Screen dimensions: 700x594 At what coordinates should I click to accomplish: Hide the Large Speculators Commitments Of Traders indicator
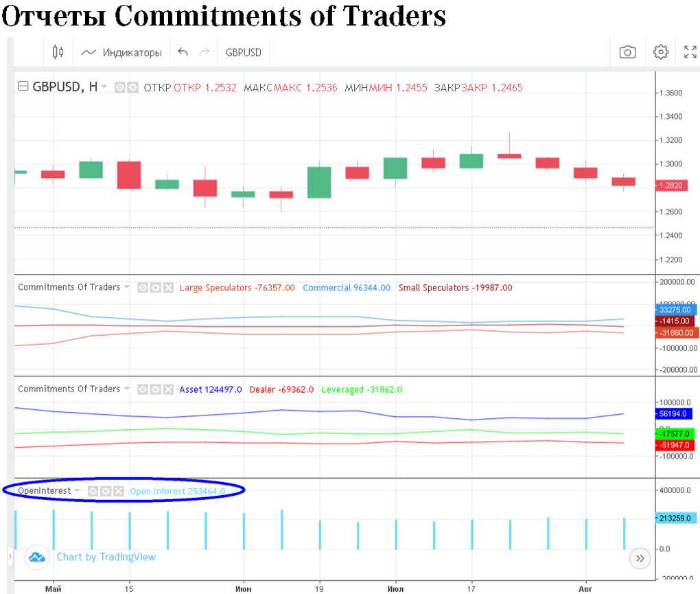(x=143, y=288)
